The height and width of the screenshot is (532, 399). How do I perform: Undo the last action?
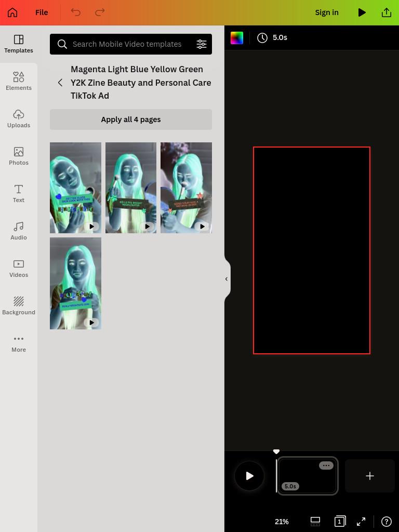[x=76, y=12]
